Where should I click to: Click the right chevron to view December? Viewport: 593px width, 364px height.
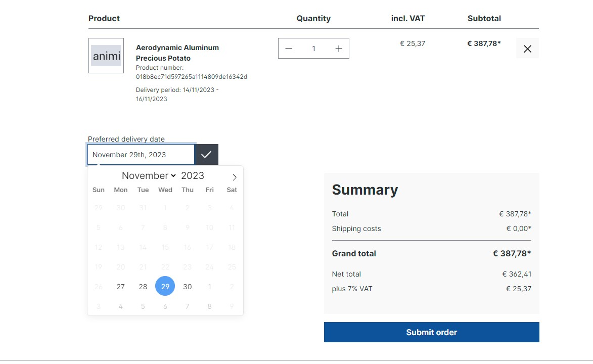[x=234, y=177]
